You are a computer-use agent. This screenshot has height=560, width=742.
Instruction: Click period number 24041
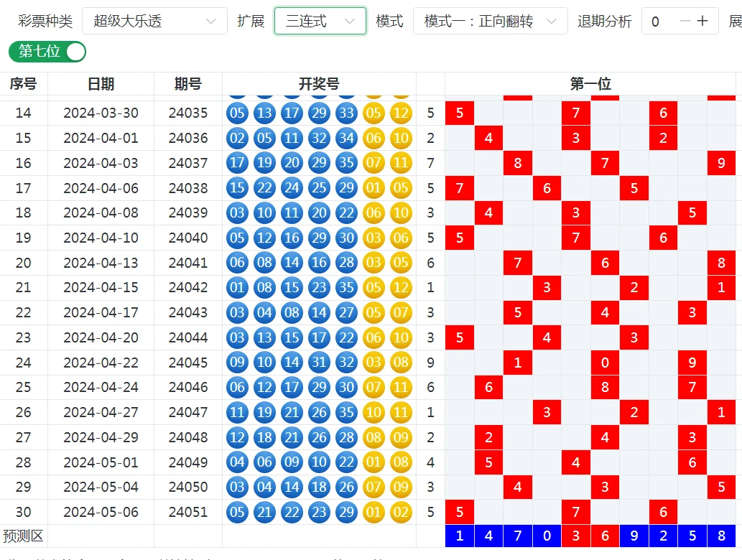(x=188, y=263)
